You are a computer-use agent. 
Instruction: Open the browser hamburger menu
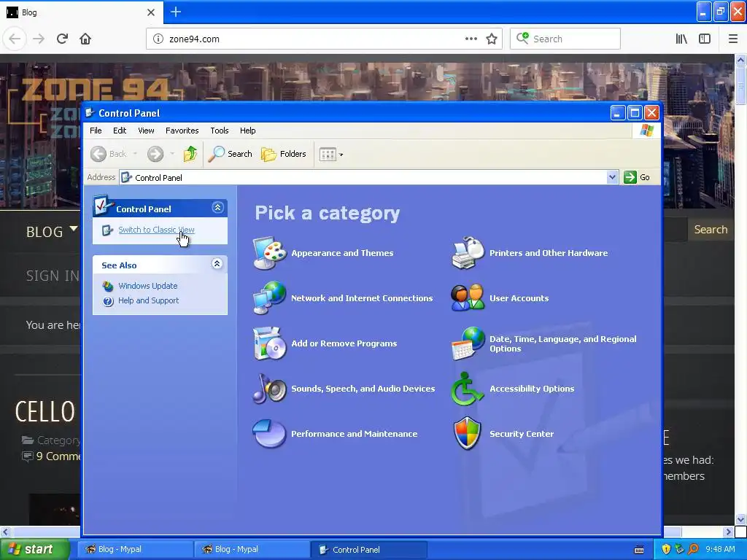(x=733, y=39)
